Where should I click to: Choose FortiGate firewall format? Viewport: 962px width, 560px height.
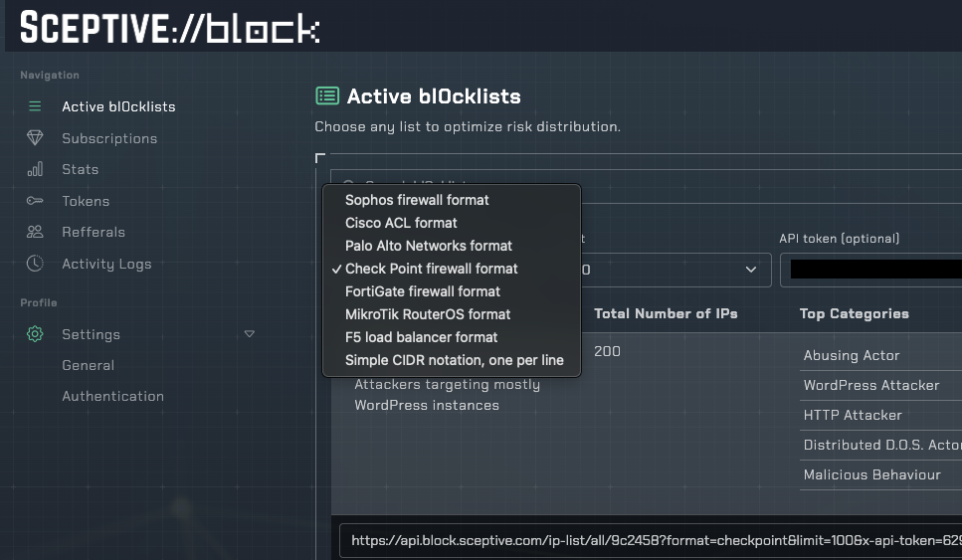point(423,291)
